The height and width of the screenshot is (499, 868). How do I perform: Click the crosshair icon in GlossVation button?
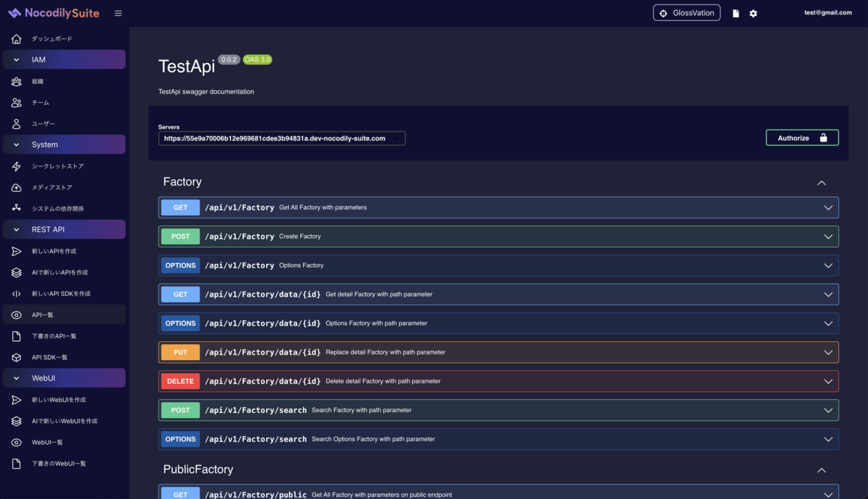663,13
